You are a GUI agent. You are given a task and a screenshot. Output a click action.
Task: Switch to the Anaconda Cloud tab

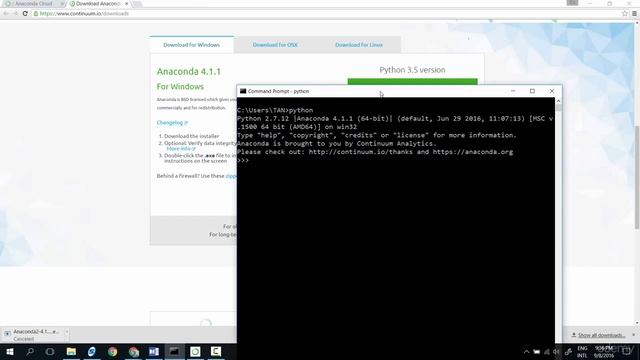(x=33, y=4)
